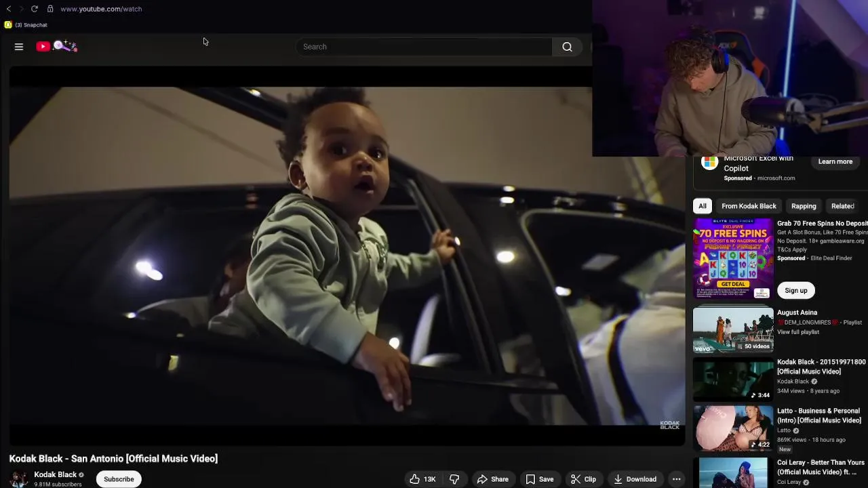The image size is (868, 488).
Task: Click the lock site-info icon
Action: pyautogui.click(x=50, y=9)
